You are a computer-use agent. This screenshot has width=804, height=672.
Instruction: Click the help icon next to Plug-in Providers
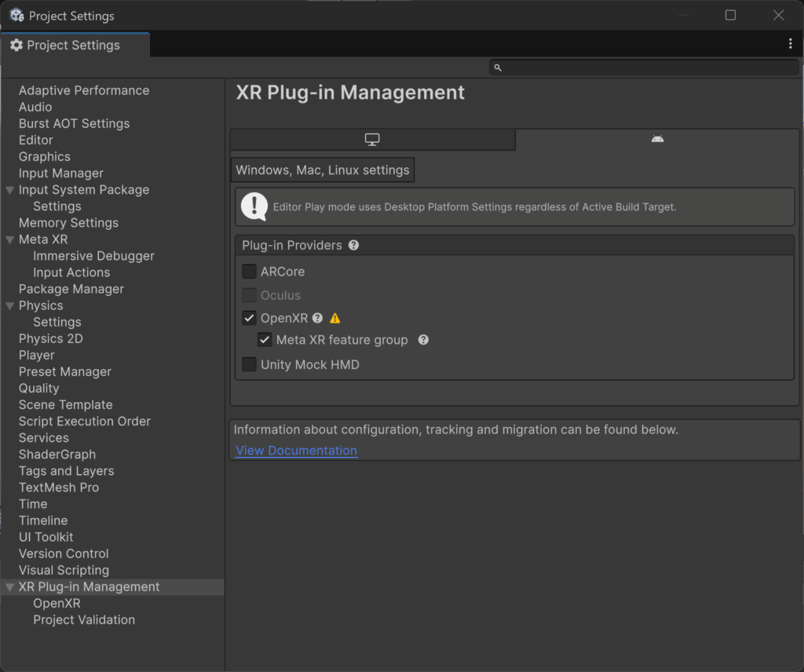354,246
